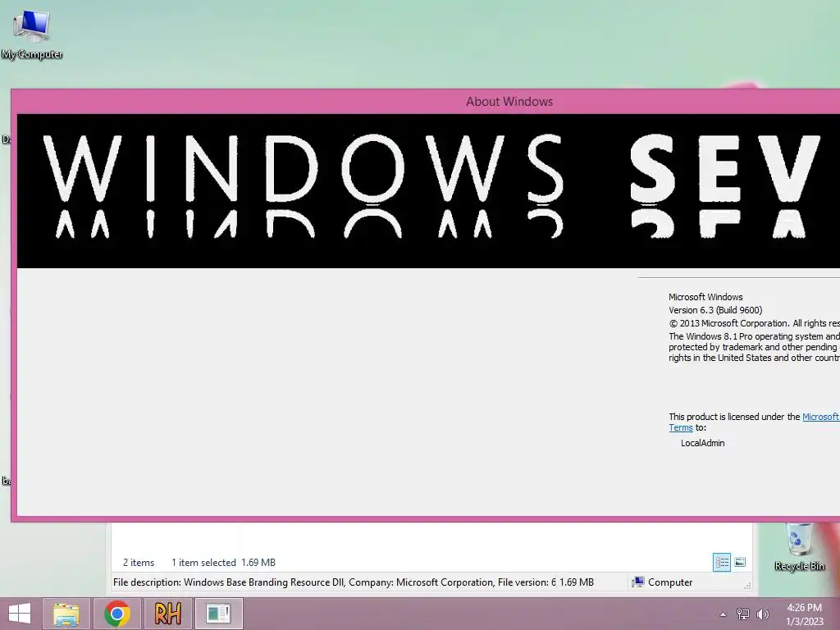
Task: Open the RH Resource Hacker taskbar icon
Action: [x=167, y=614]
